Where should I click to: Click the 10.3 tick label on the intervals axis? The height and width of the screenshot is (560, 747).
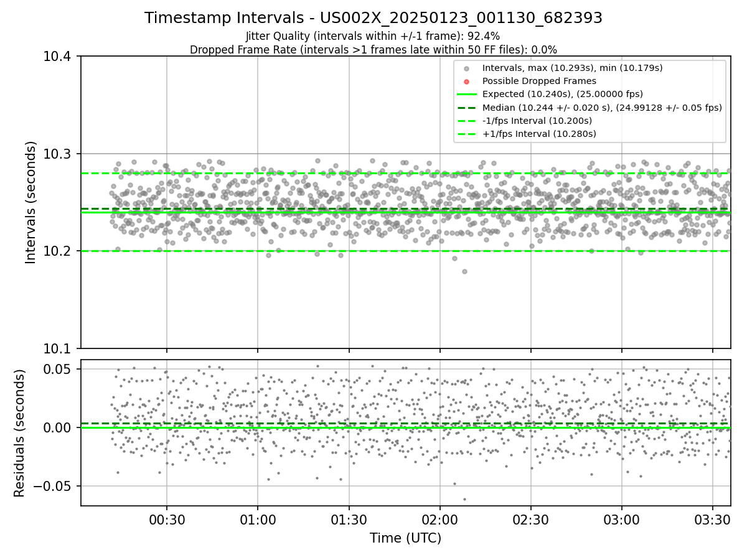(57, 154)
